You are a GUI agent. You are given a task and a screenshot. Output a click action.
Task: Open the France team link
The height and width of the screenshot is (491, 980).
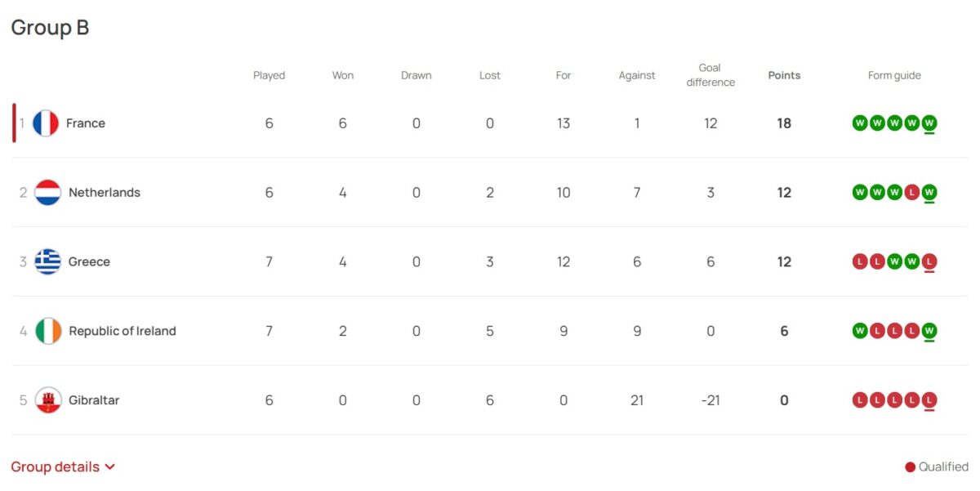pyautogui.click(x=86, y=123)
